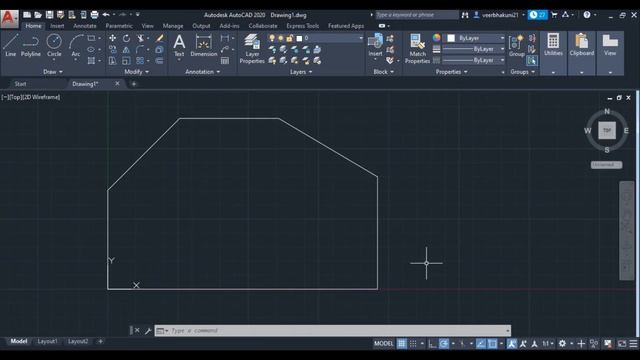The image size is (640, 360).
Task: Click the MODEL space button in status bar
Action: pos(384,344)
